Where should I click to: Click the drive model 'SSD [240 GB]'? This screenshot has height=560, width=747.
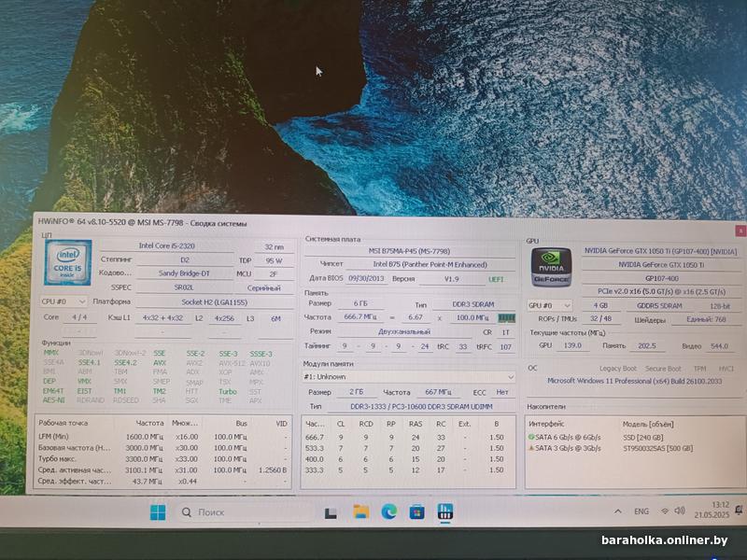(642, 437)
